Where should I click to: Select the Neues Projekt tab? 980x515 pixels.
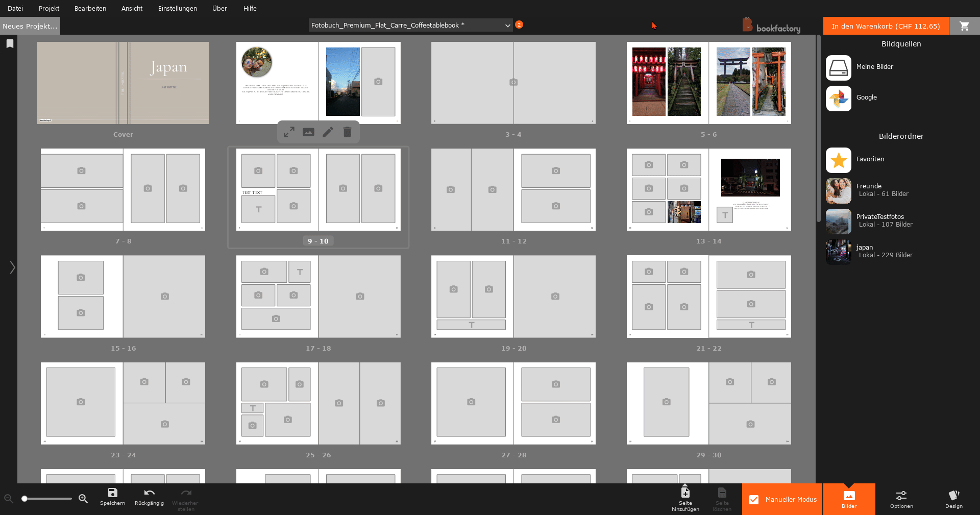coord(30,26)
